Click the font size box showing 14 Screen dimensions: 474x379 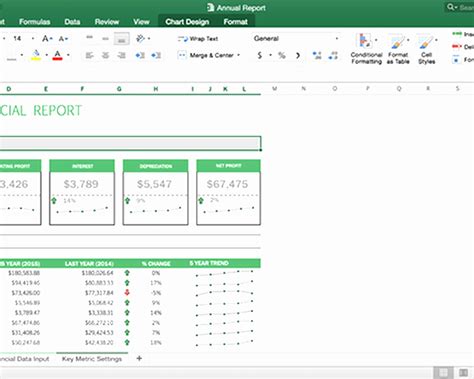[17, 39]
